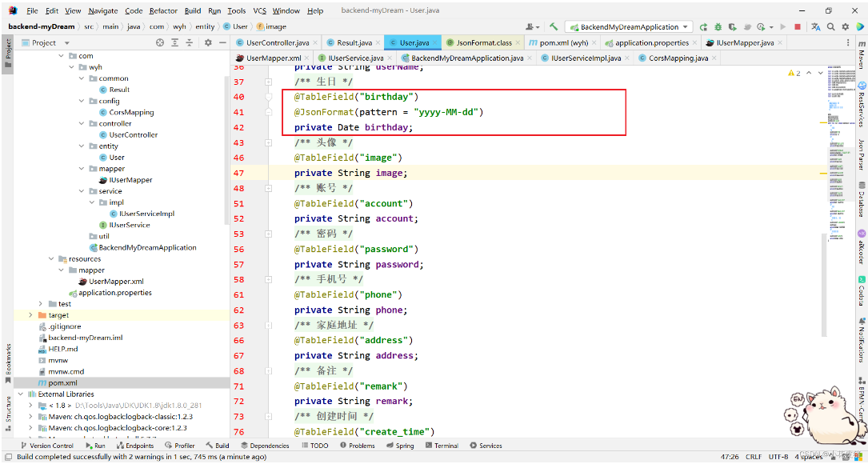
Task: Click the editor tabs overflow three-dots icon
Action: (x=847, y=42)
